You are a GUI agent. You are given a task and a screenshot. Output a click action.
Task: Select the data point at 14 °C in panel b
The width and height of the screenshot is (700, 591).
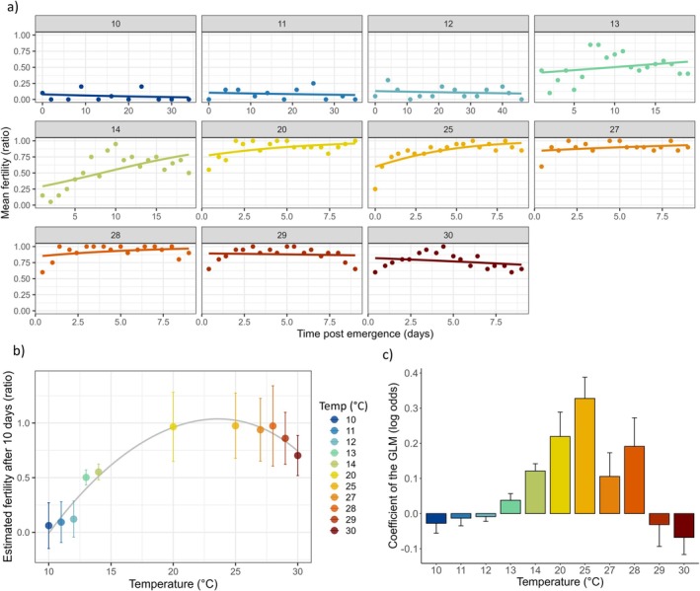[99, 472]
